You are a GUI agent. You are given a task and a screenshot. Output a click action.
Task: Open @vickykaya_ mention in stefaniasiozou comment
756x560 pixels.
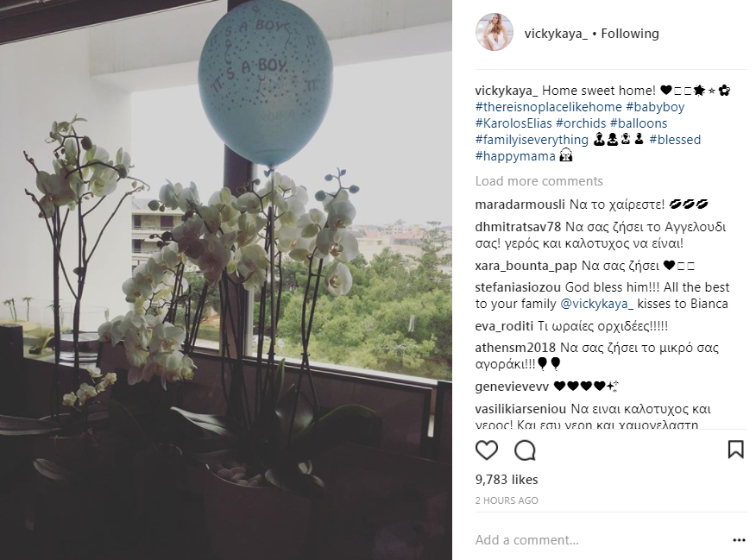point(596,304)
